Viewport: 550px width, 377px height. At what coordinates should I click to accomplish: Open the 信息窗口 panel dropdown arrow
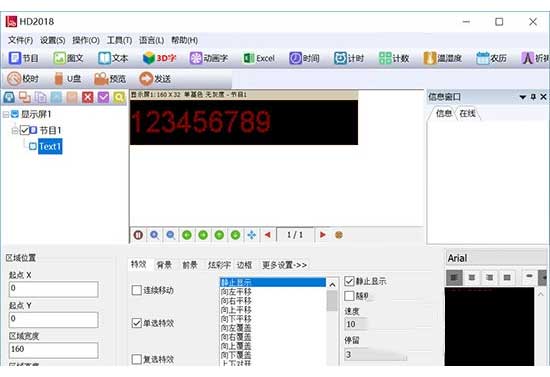(523, 97)
